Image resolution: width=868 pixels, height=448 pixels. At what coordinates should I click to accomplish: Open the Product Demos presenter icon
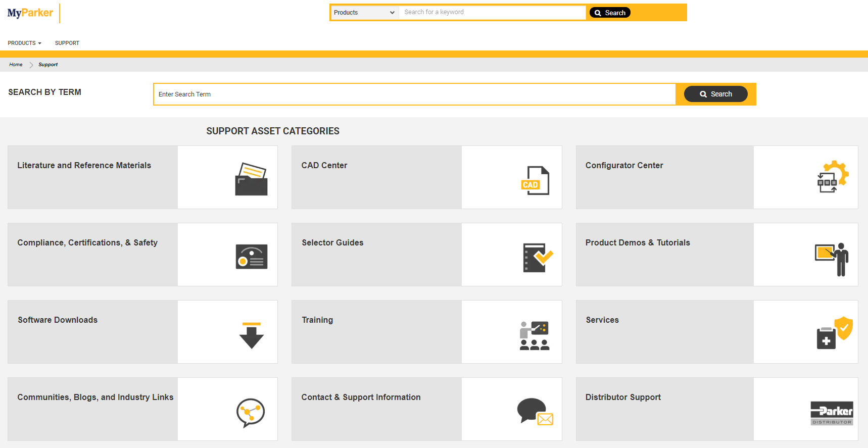(832, 259)
